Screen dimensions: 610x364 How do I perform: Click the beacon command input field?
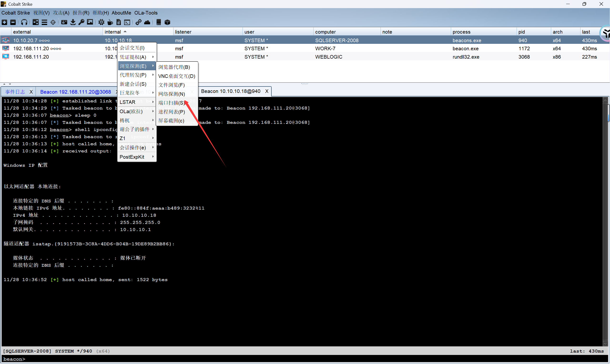click(x=294, y=359)
